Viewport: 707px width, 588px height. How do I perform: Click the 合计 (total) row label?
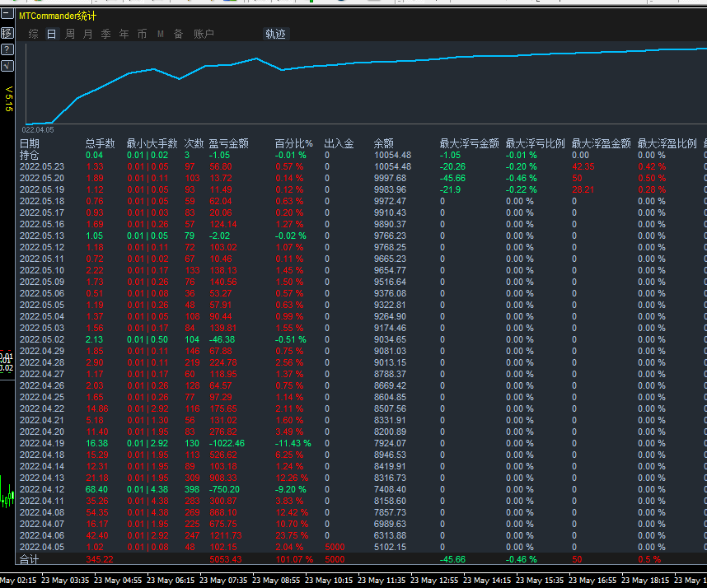[30, 559]
